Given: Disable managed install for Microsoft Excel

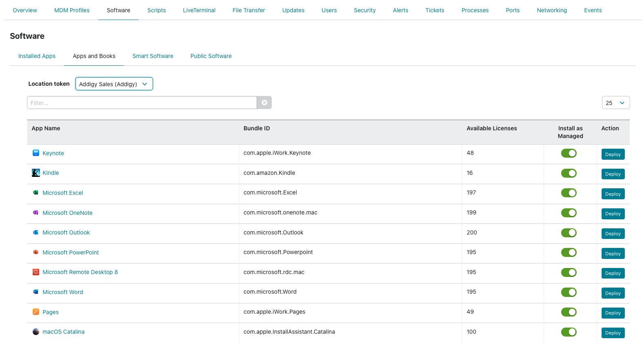Looking at the screenshot, I should [x=569, y=193].
